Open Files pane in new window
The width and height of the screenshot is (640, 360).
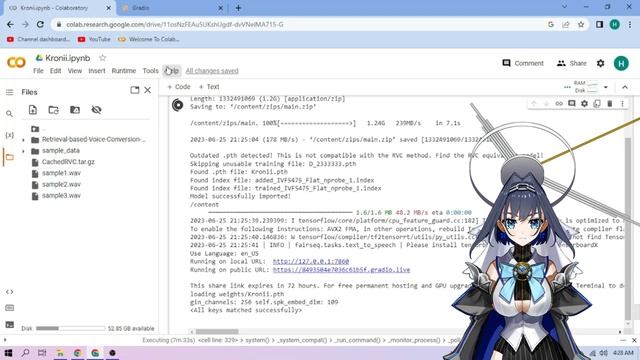pyautogui.click(x=135, y=90)
